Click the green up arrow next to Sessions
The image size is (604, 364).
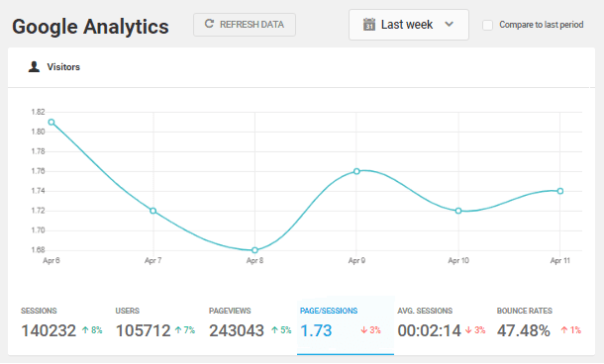click(85, 329)
